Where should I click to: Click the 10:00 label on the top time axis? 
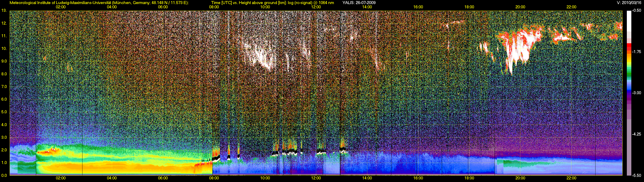coord(265,7)
